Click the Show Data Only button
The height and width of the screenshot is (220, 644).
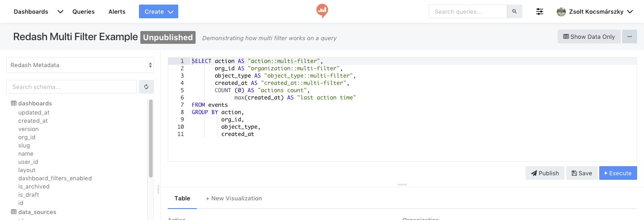pyautogui.click(x=589, y=37)
